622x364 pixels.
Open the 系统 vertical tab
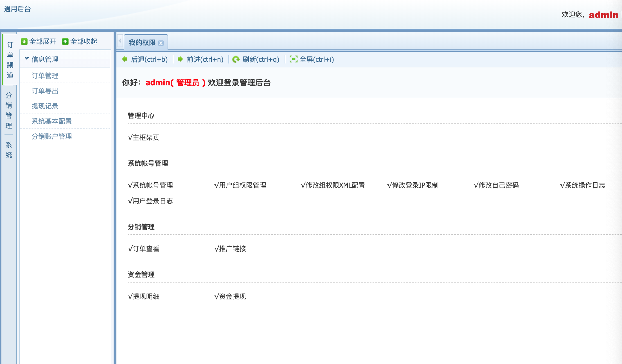[9, 150]
